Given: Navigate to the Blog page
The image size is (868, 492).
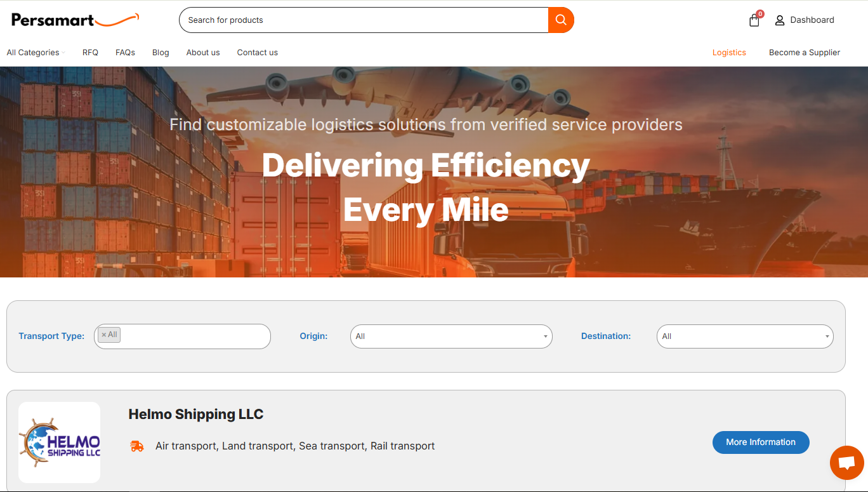Looking at the screenshot, I should pos(161,53).
